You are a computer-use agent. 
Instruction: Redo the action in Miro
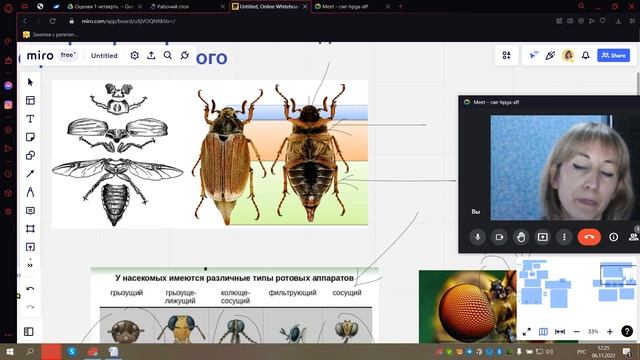pyautogui.click(x=30, y=307)
